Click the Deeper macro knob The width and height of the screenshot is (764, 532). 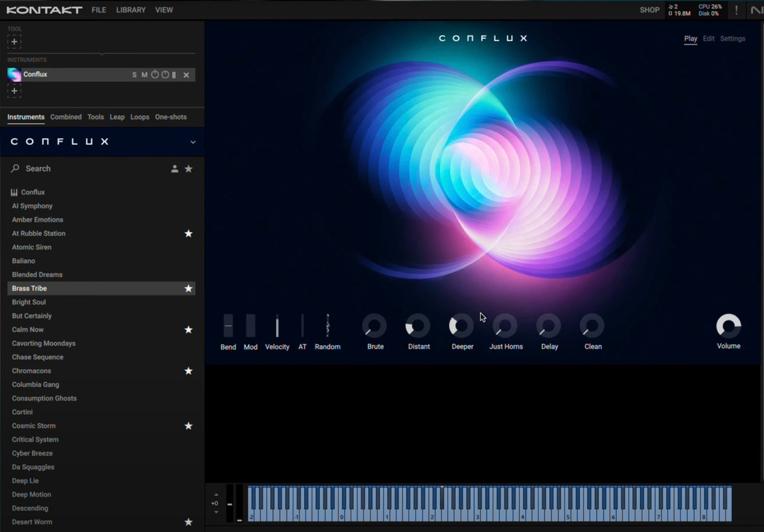click(x=461, y=326)
